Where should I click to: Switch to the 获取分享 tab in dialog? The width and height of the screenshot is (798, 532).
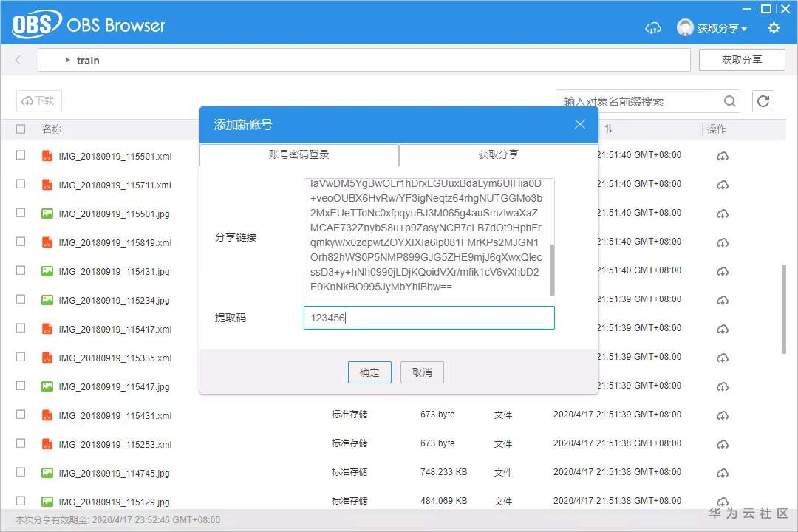[498, 154]
